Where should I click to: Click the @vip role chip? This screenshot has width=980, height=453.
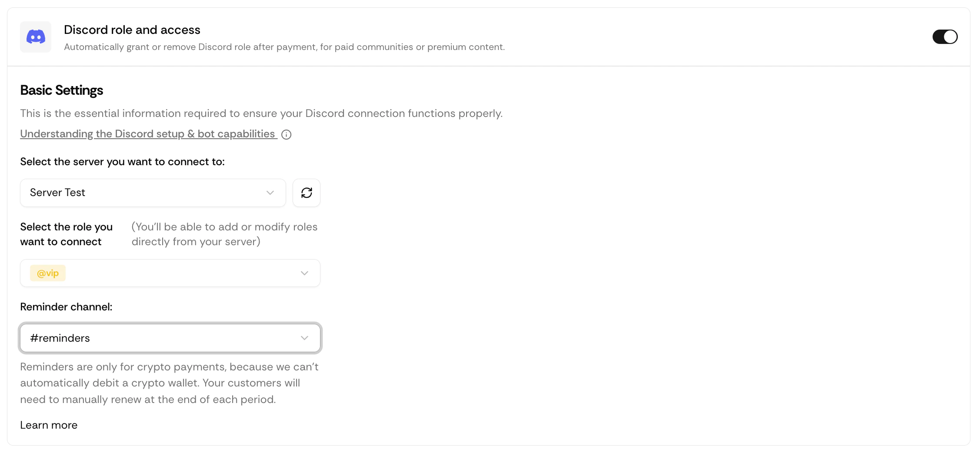click(47, 273)
